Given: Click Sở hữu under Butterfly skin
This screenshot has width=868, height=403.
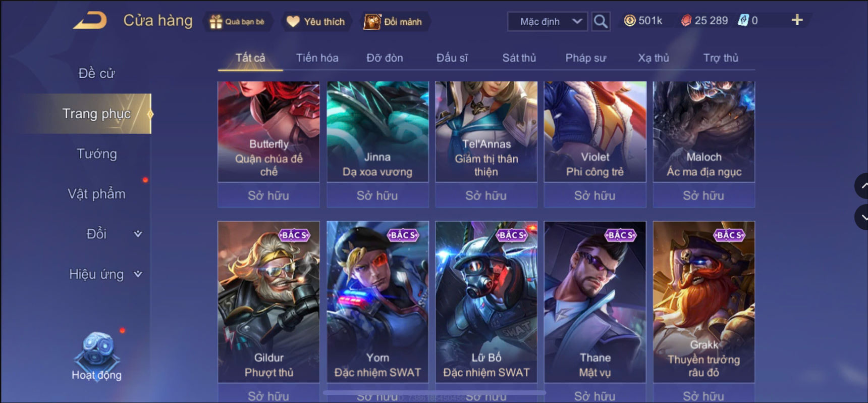Looking at the screenshot, I should click(268, 195).
